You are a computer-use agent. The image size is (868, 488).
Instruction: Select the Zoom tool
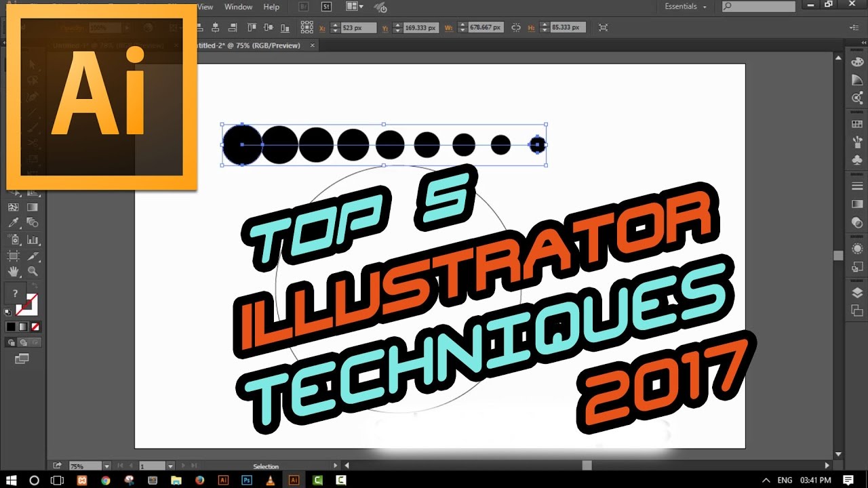coord(32,271)
